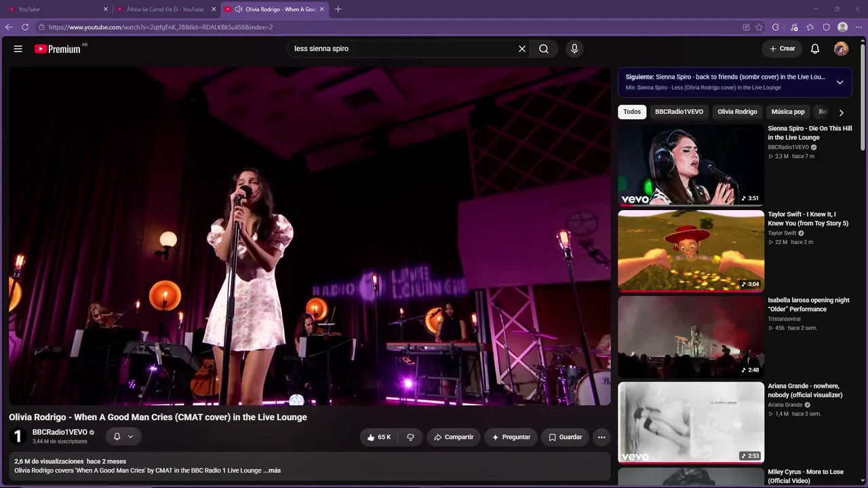Image resolution: width=868 pixels, height=488 pixels.
Task: Select the Olivia Rodrigo filter chip
Action: pos(737,112)
